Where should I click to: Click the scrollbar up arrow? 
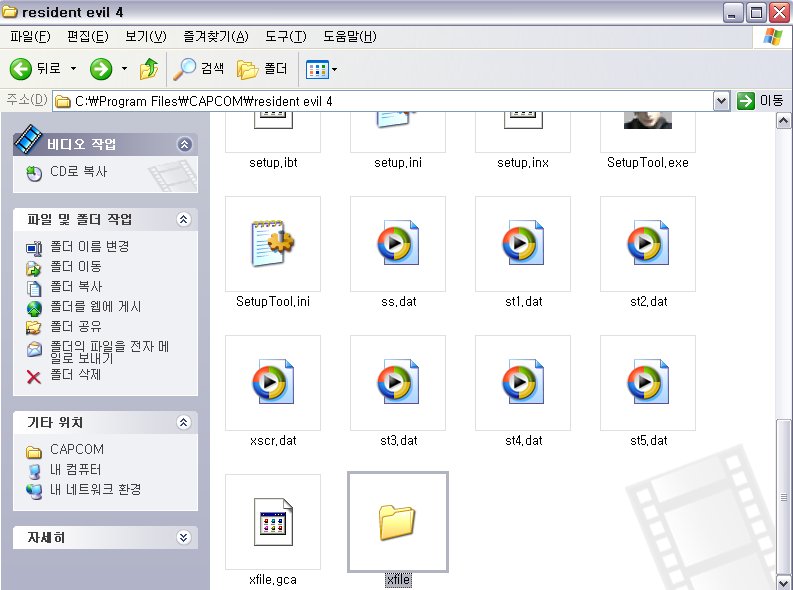[x=783, y=121]
